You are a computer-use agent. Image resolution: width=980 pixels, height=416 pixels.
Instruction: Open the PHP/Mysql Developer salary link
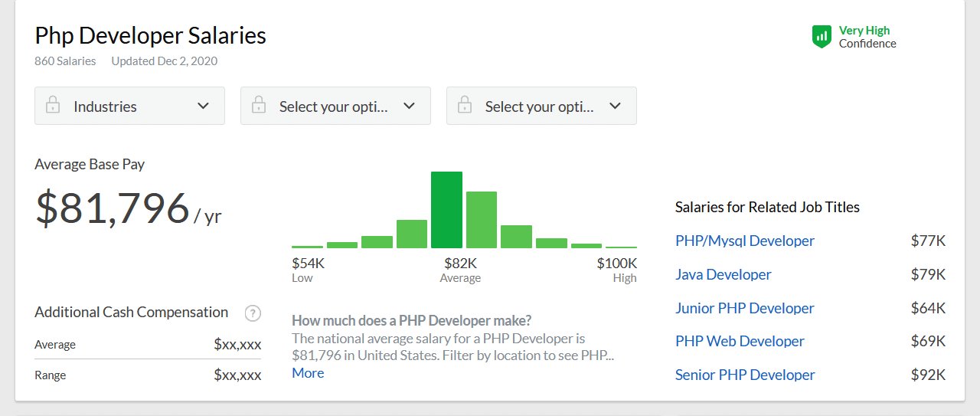(x=744, y=241)
